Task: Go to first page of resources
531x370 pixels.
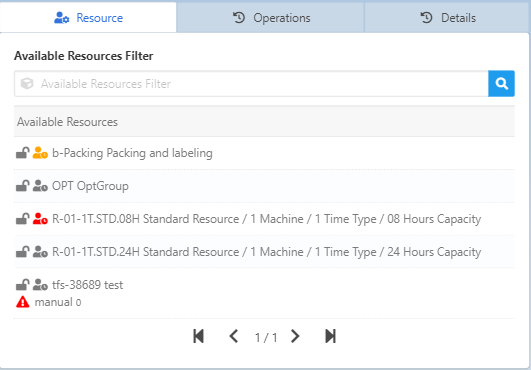Action: pyautogui.click(x=198, y=336)
